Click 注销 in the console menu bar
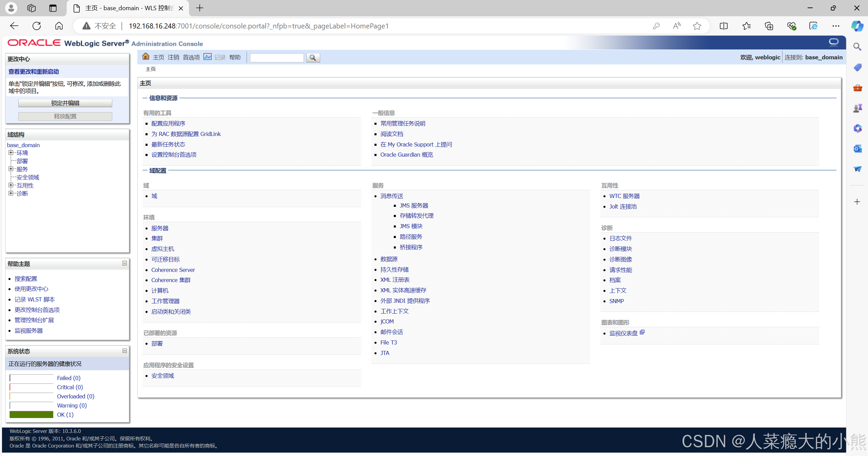Screen dimensions: 868x456 pos(173,57)
